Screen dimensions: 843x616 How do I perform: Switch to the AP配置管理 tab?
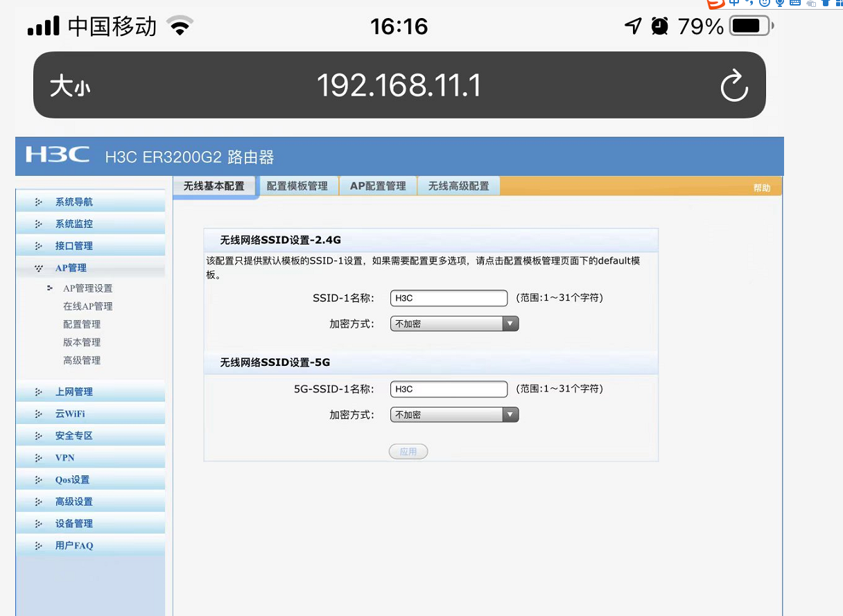click(378, 186)
